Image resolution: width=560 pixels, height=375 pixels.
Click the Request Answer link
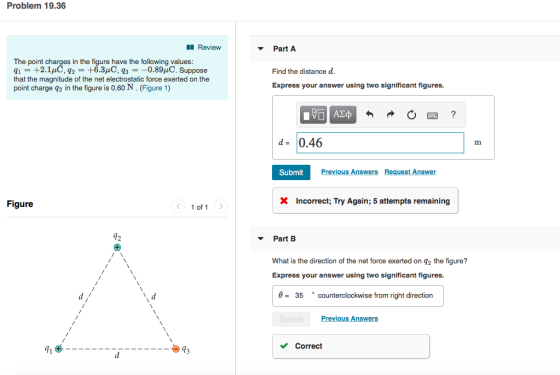click(x=410, y=172)
